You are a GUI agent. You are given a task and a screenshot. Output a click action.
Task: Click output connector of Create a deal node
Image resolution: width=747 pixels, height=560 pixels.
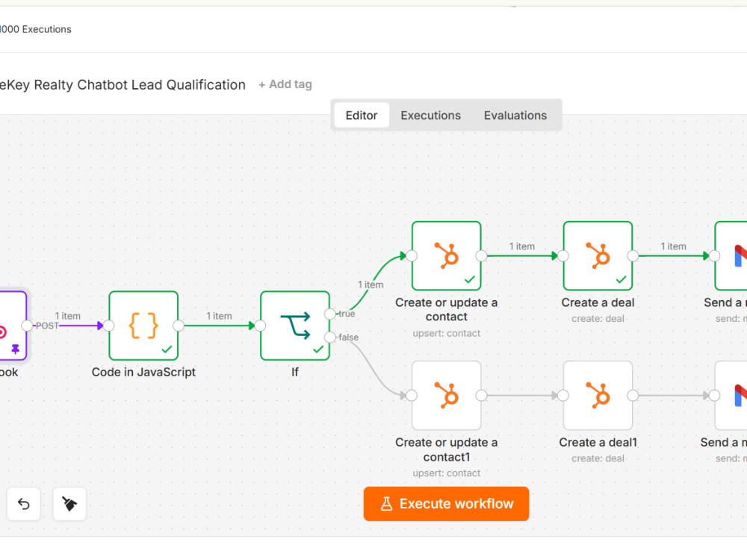pos(633,255)
